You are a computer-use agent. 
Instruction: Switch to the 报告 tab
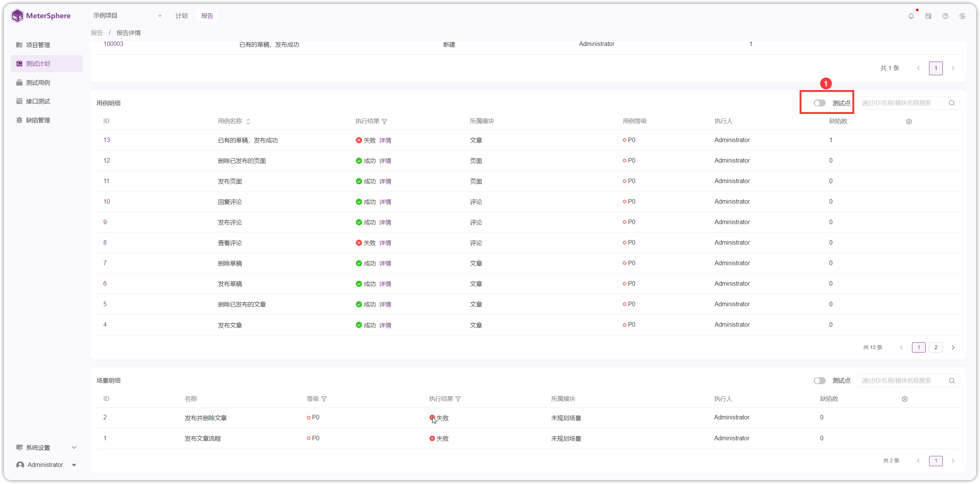point(207,16)
